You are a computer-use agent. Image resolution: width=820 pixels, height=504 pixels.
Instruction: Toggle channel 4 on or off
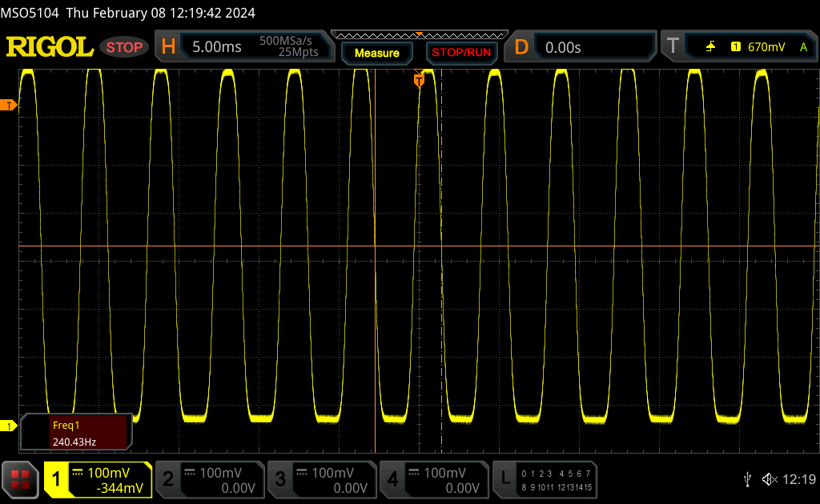(x=392, y=479)
